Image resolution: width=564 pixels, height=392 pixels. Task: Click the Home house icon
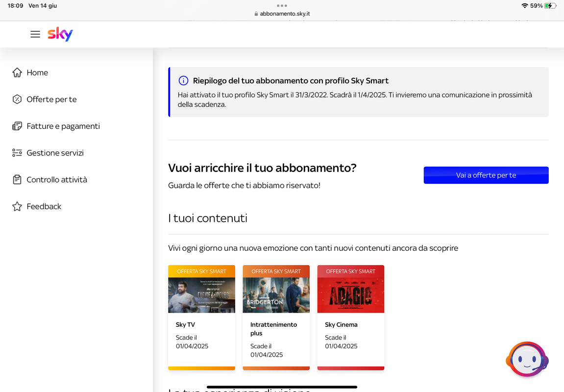point(17,73)
